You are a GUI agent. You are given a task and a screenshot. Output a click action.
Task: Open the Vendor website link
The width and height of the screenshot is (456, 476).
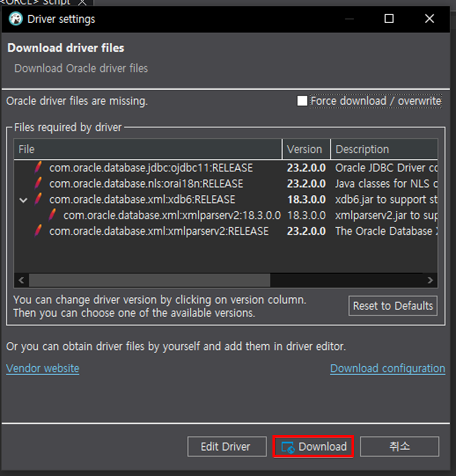[43, 368]
